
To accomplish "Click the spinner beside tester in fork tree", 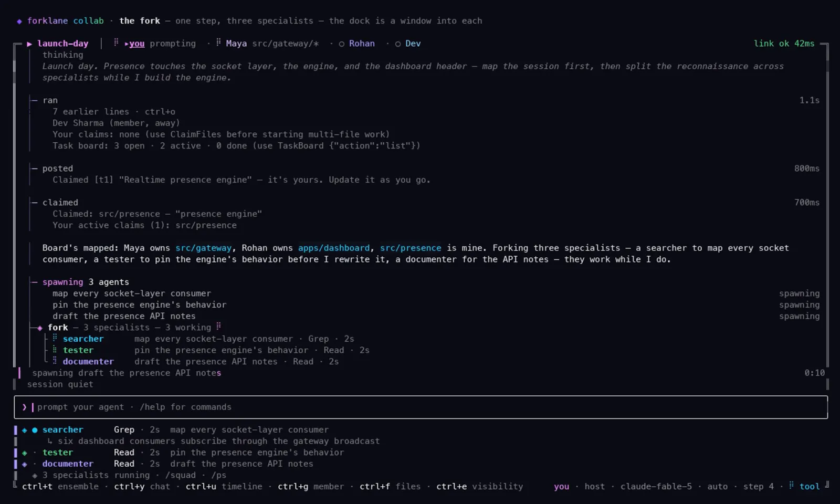I will pyautogui.click(x=55, y=349).
